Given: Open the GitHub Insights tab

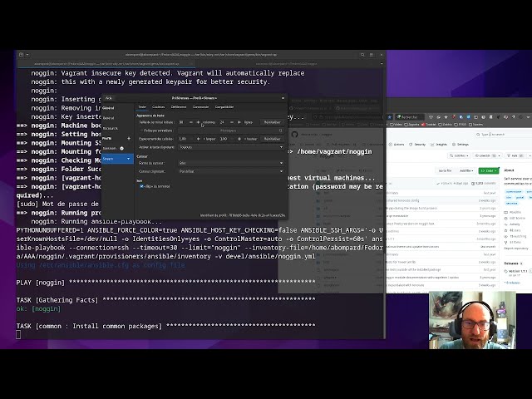Looking at the screenshot, I should [x=439, y=145].
